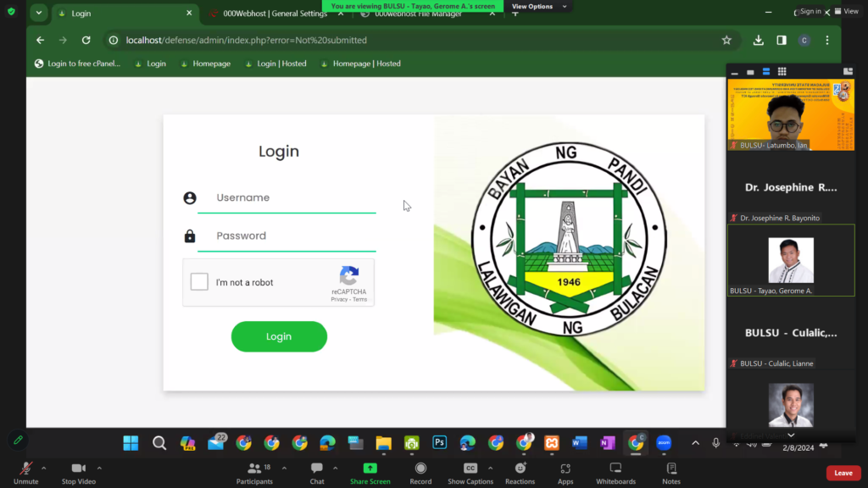Toggle Stop Video camera button
The image size is (868, 488).
[x=79, y=472]
